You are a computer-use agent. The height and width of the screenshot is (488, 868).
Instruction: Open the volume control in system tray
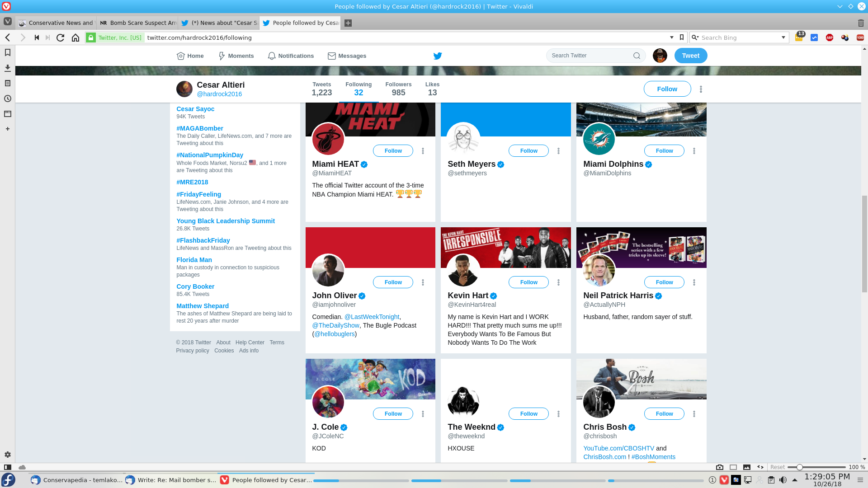783,480
